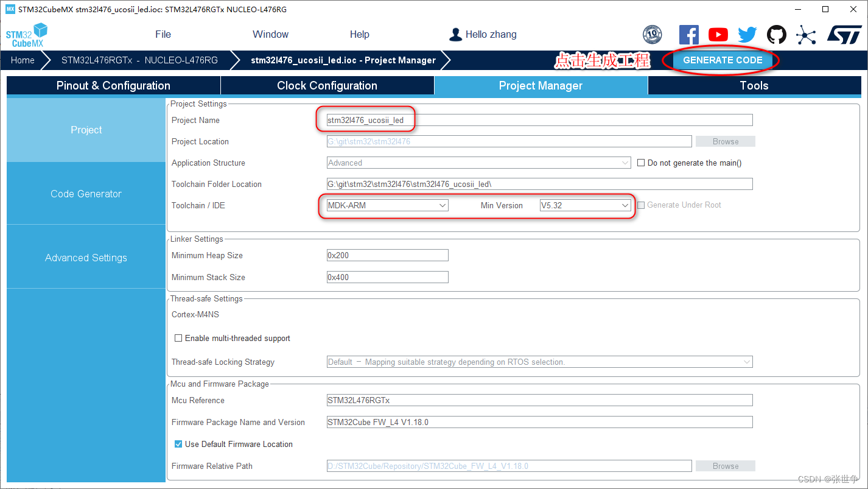
Task: Open STM32L476RGTx NUCLEO-L476RG breadcrumb
Action: [139, 60]
